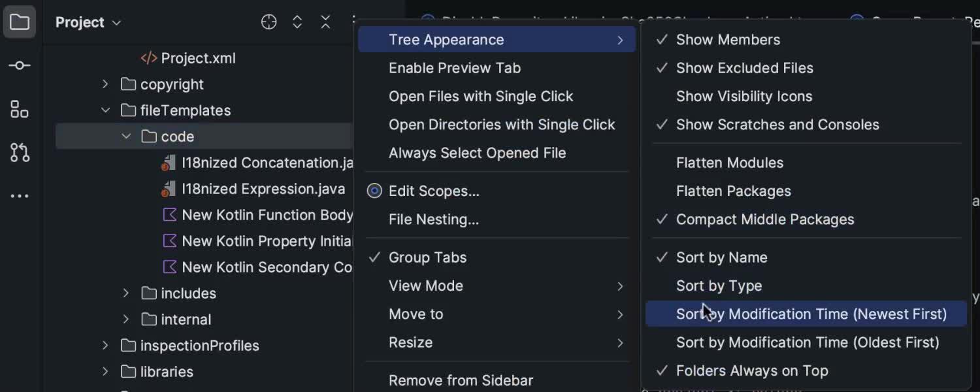Screen dimensions: 980x392
Task: Open the Tree Appearance submenu
Action: click(445, 39)
